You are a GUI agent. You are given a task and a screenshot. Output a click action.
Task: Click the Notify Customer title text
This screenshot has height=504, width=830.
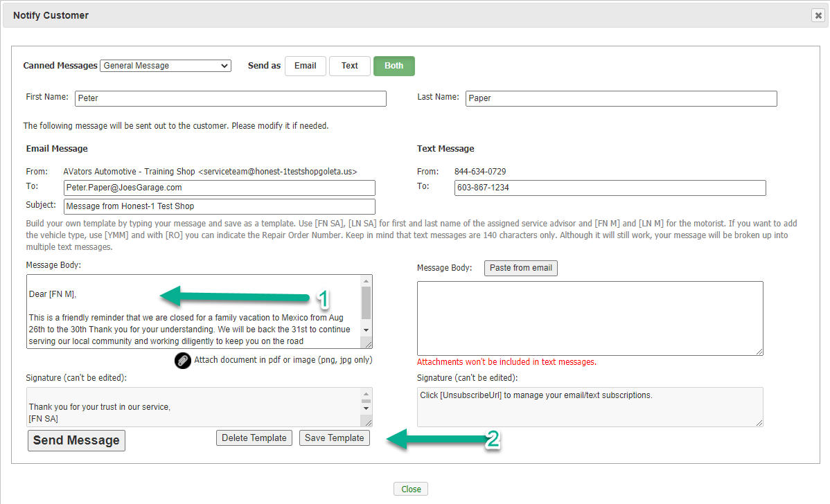pos(51,15)
